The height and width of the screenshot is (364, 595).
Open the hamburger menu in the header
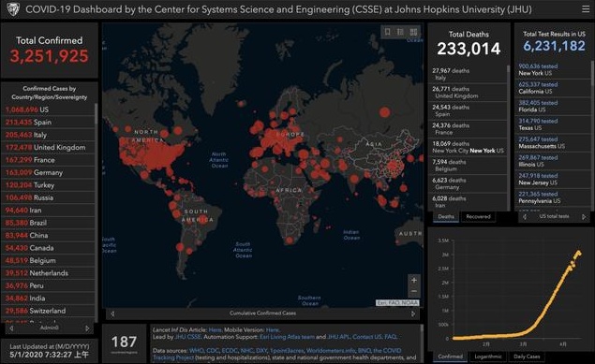click(586, 8)
